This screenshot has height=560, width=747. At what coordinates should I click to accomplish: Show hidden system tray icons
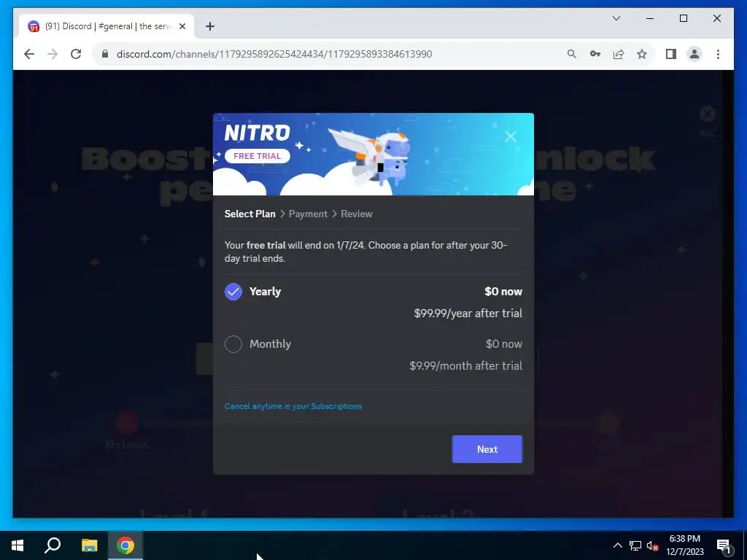click(x=617, y=545)
